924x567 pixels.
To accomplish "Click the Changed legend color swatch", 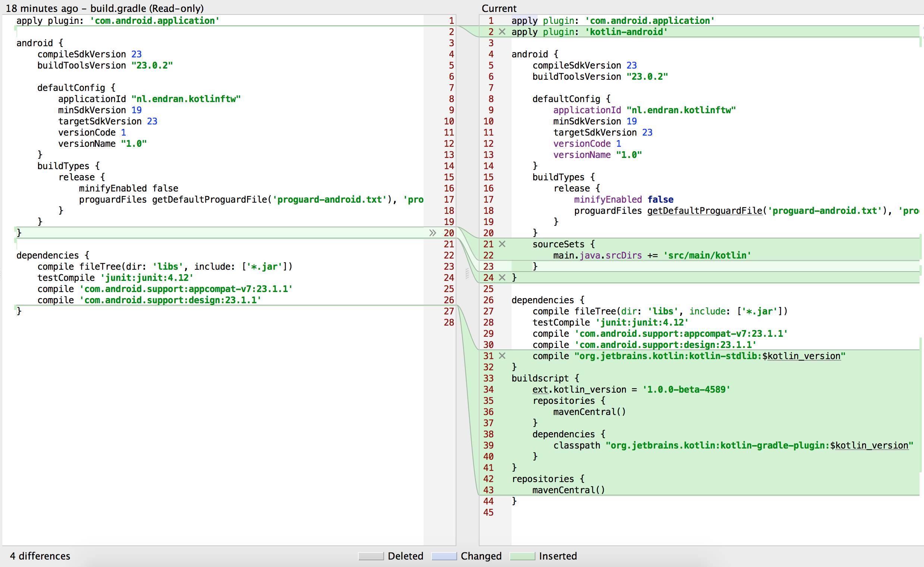I will pyautogui.click(x=444, y=556).
